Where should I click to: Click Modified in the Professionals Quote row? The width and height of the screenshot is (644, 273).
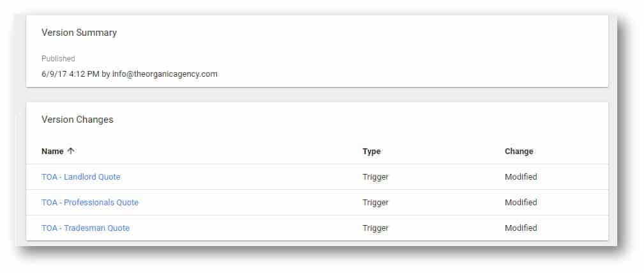[x=521, y=203]
